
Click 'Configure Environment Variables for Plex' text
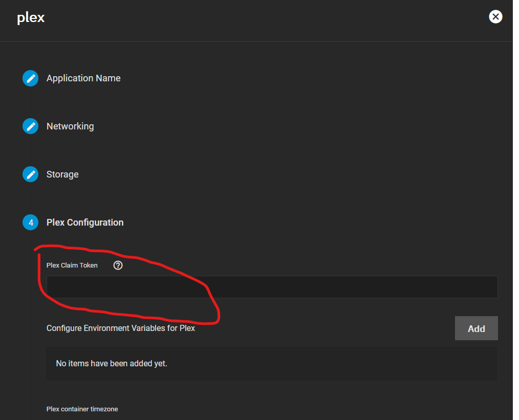point(121,328)
